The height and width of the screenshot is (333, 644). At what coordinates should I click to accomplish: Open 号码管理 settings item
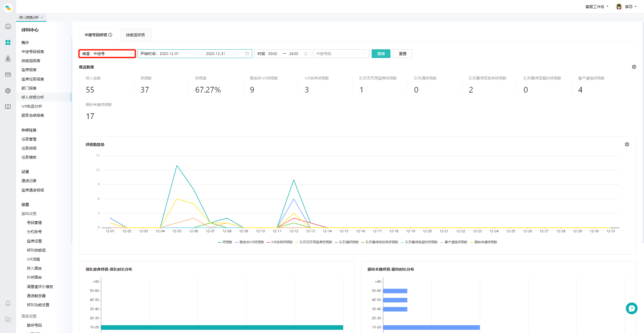point(34,223)
